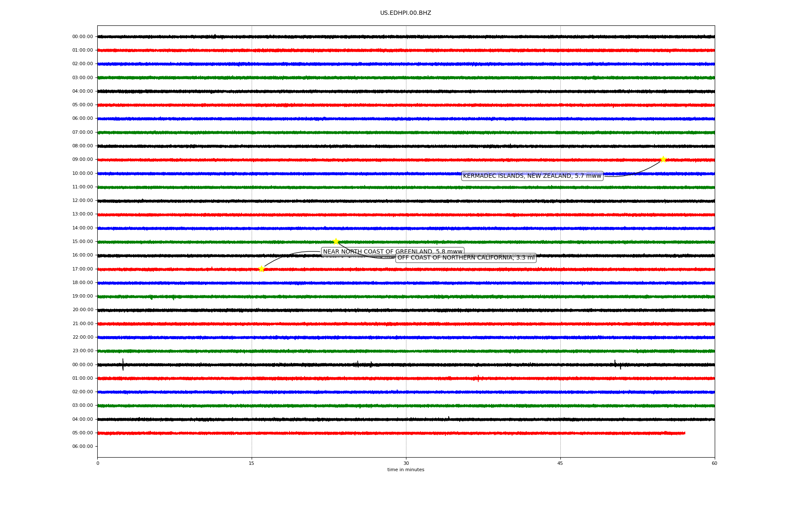Select the 'KERMADEC ISLANDS, NEW ZEALAND, 5.7 mww' label
This screenshot has height=508, width=812.
click(x=532, y=176)
